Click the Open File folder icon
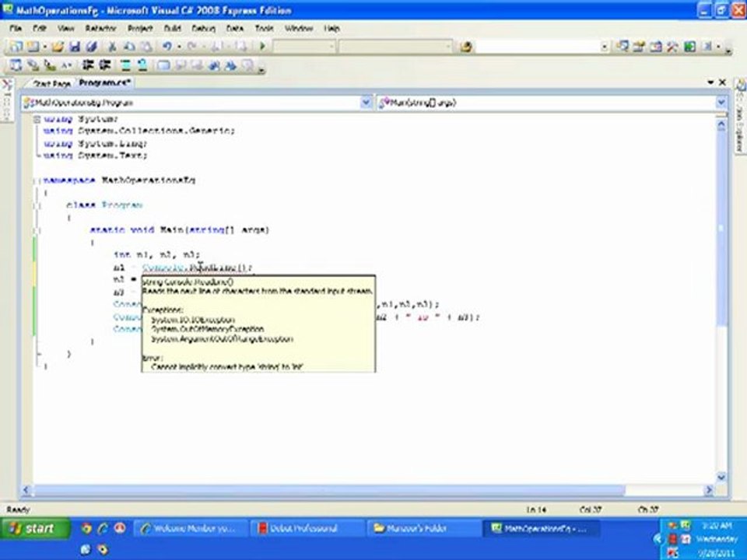The image size is (747, 560). pos(58,46)
